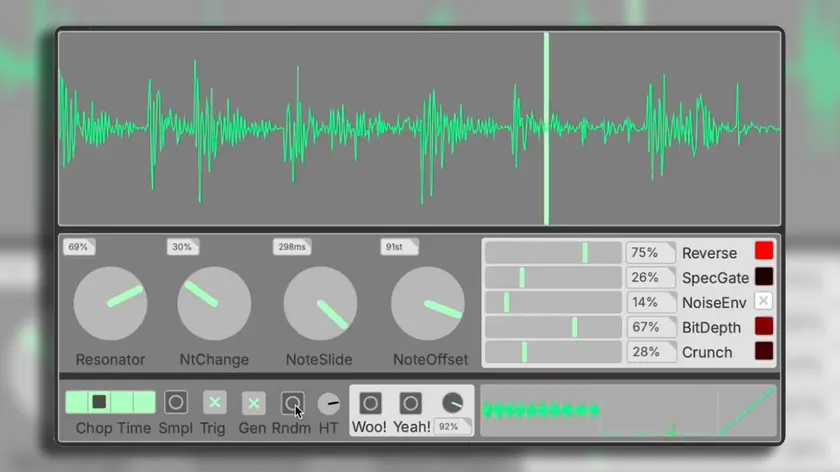Toggle the NoiseEnv X checkbox
This screenshot has height=472, width=840.
click(764, 301)
